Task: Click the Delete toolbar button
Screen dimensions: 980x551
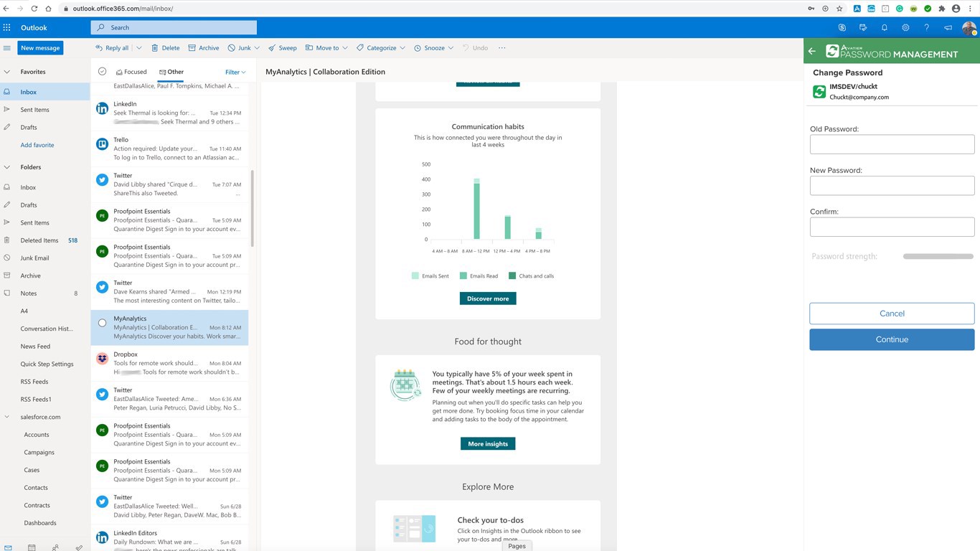Action: (166, 48)
